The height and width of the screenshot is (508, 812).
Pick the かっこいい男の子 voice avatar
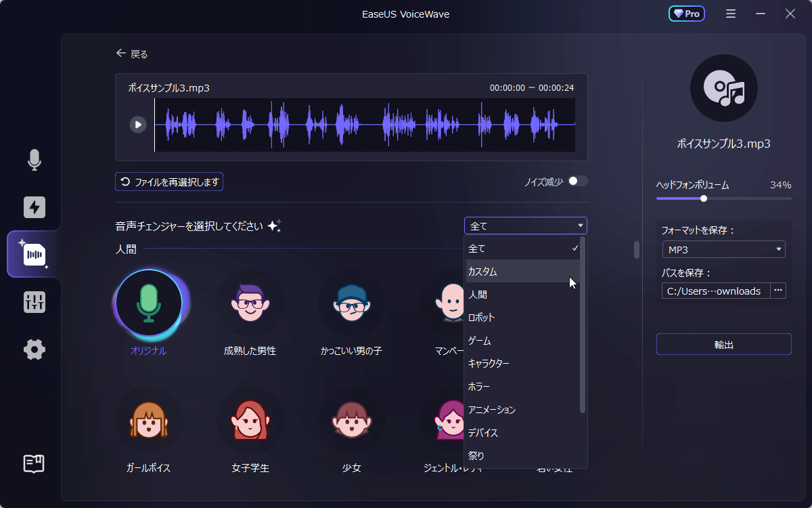click(351, 303)
